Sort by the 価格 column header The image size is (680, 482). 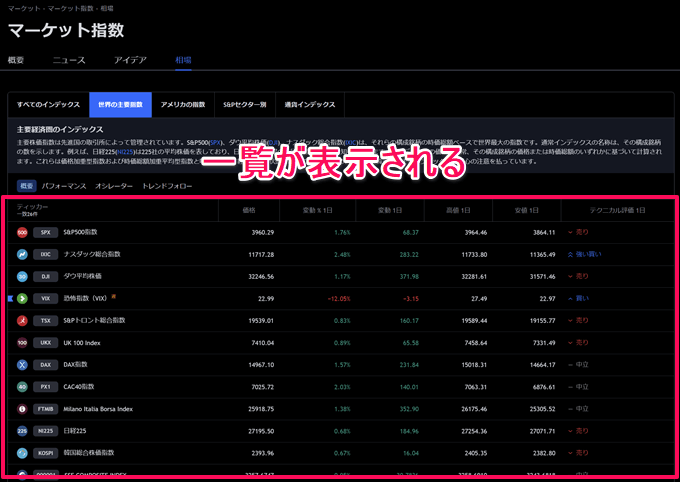click(249, 210)
